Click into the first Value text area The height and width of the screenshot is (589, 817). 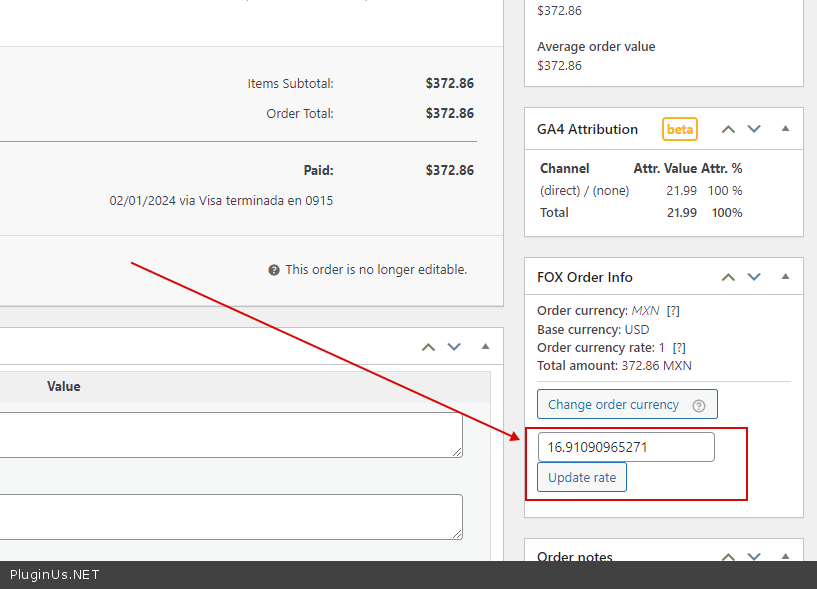230,435
